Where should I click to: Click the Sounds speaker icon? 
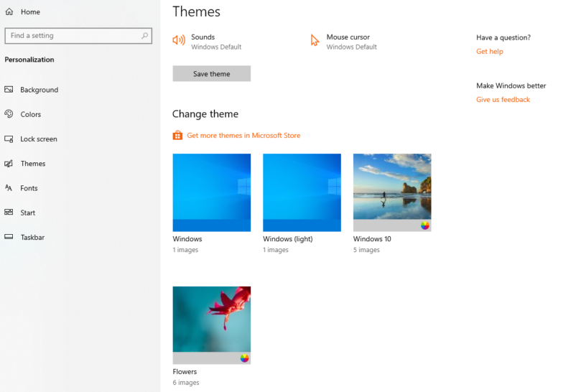point(179,40)
